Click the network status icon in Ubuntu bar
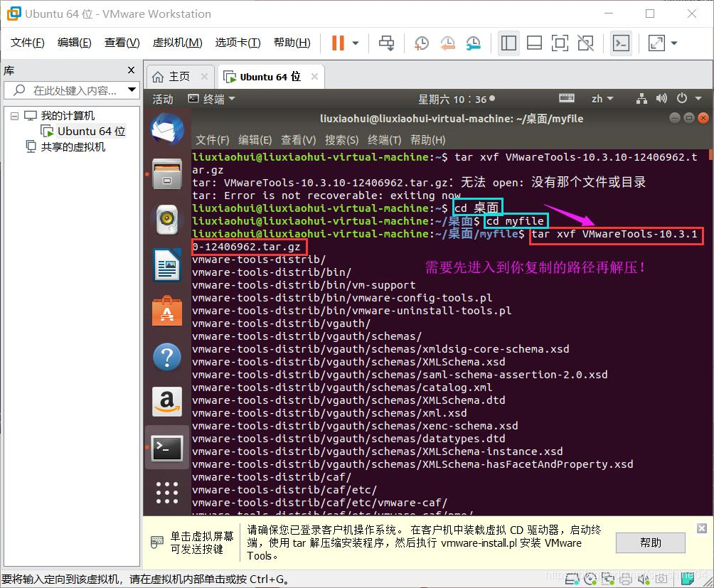The image size is (714, 588). [x=641, y=98]
